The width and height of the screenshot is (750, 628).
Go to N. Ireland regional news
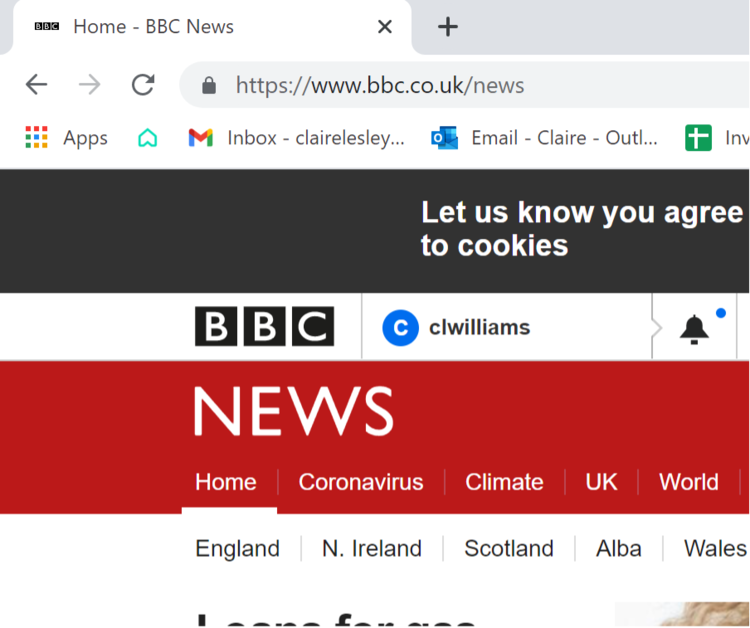pos(372,548)
